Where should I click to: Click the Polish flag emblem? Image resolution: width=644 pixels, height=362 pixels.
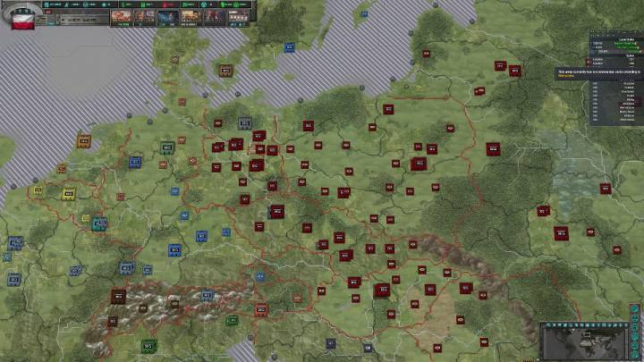click(x=22, y=21)
